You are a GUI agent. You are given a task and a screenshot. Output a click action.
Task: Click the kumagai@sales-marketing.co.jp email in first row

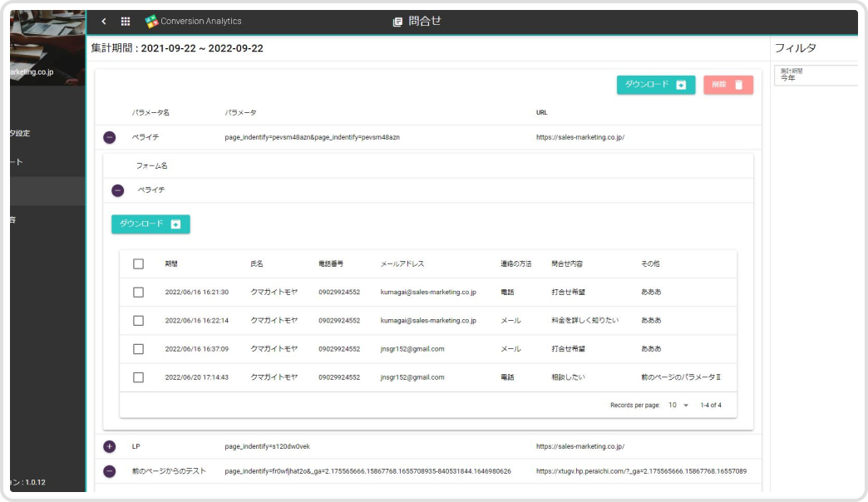[x=428, y=293]
